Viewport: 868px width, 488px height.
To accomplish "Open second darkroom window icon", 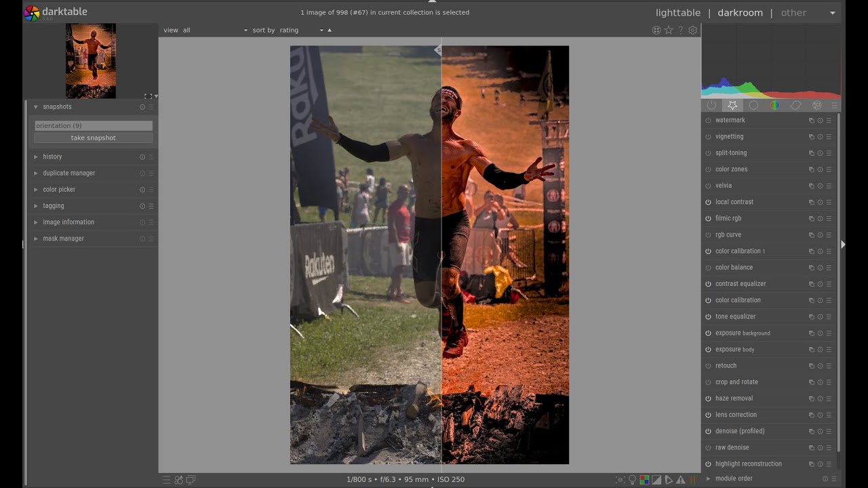I will click(x=191, y=480).
